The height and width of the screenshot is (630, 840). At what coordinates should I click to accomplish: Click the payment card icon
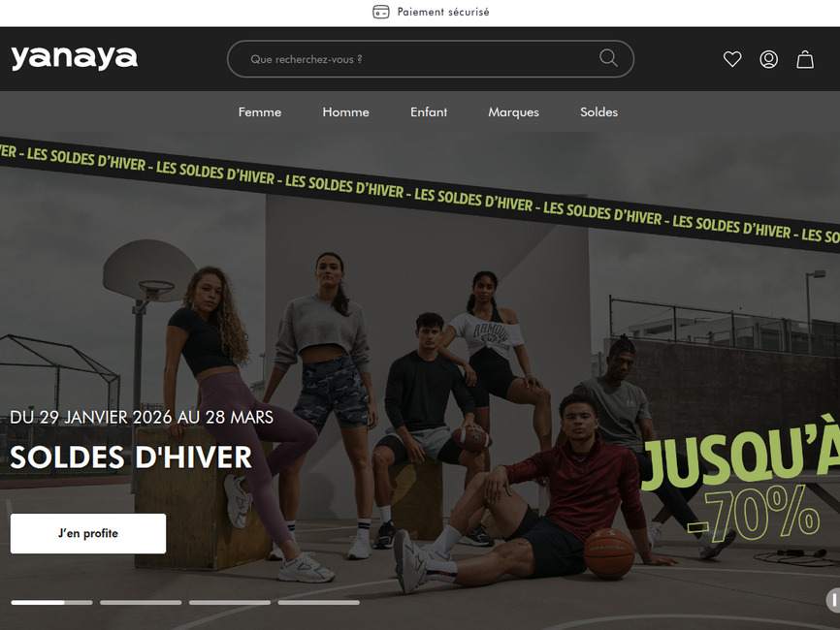[379, 11]
